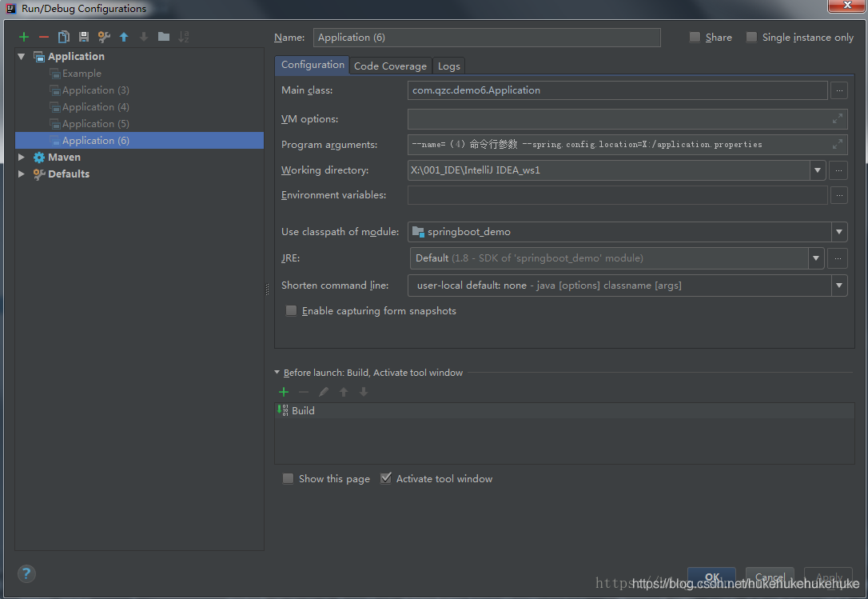
Task: Enable Single instance only
Action: 751,37
